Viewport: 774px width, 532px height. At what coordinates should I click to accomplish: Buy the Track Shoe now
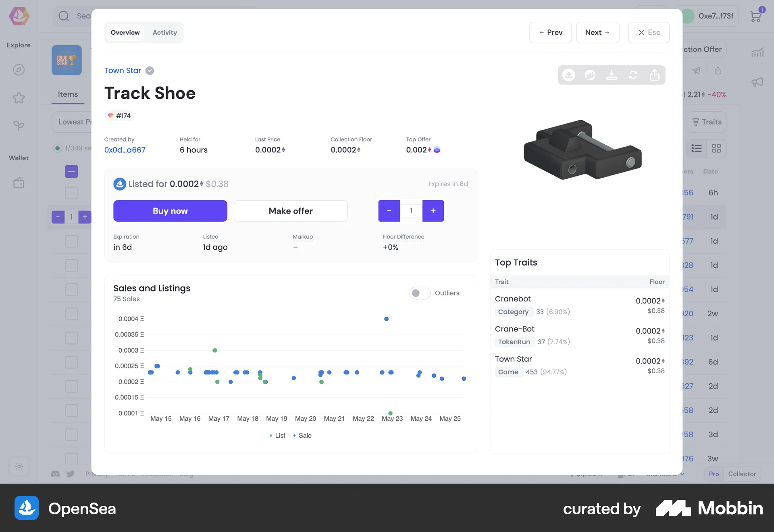pos(170,211)
